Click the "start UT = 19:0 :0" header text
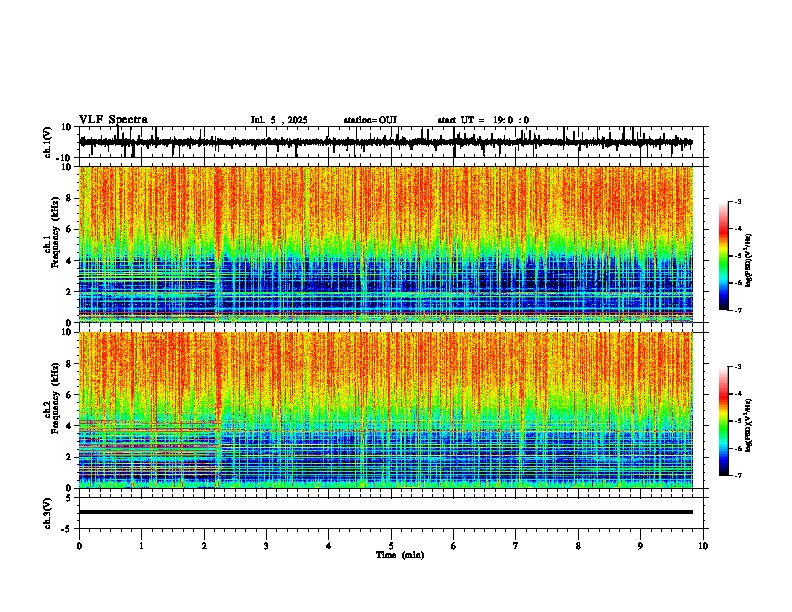Image resolution: width=792 pixels, height=612 pixels. click(x=483, y=120)
